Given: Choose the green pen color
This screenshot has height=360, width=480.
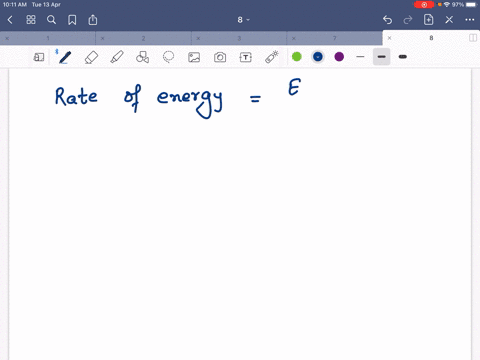Looking at the screenshot, I should [x=297, y=57].
